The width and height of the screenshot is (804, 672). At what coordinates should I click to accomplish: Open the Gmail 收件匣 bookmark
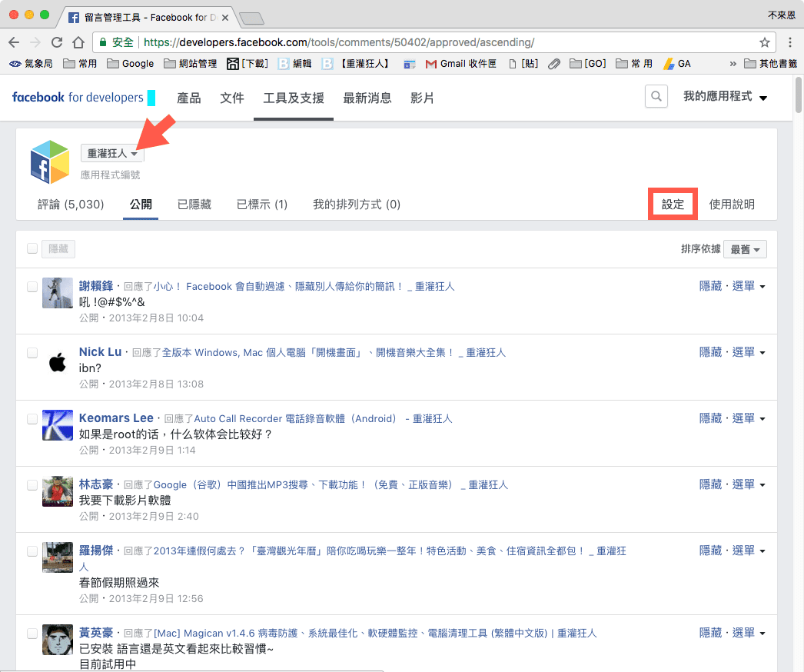pyautogui.click(x=461, y=64)
